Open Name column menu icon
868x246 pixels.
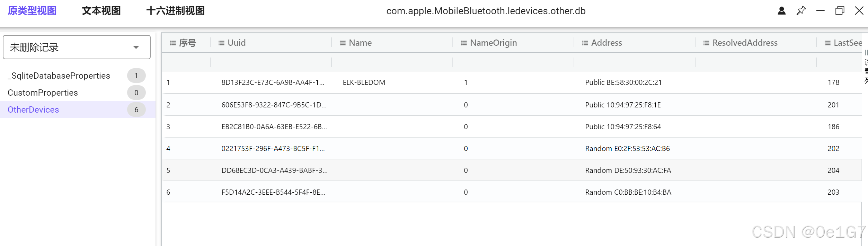pyautogui.click(x=343, y=43)
